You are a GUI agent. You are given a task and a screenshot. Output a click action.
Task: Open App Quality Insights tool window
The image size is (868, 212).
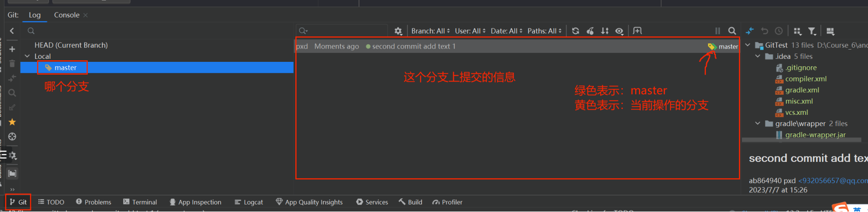click(x=309, y=202)
